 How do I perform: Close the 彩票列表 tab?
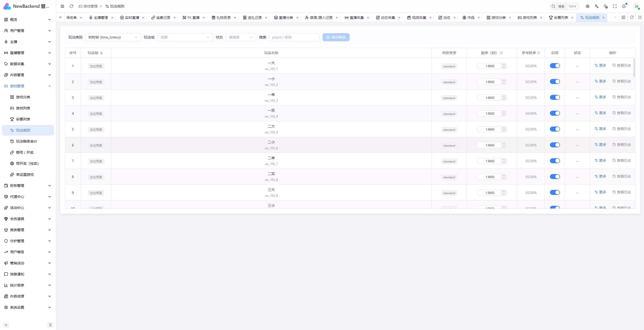572,18
